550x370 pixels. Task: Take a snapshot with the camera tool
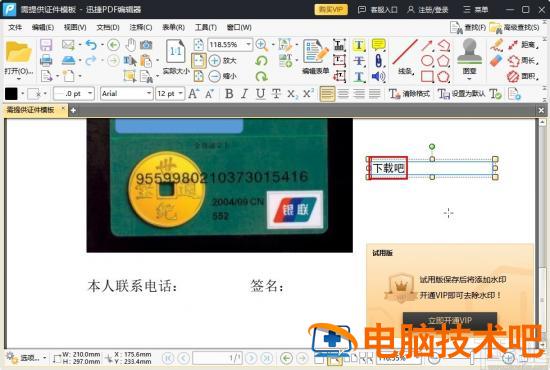click(x=146, y=45)
